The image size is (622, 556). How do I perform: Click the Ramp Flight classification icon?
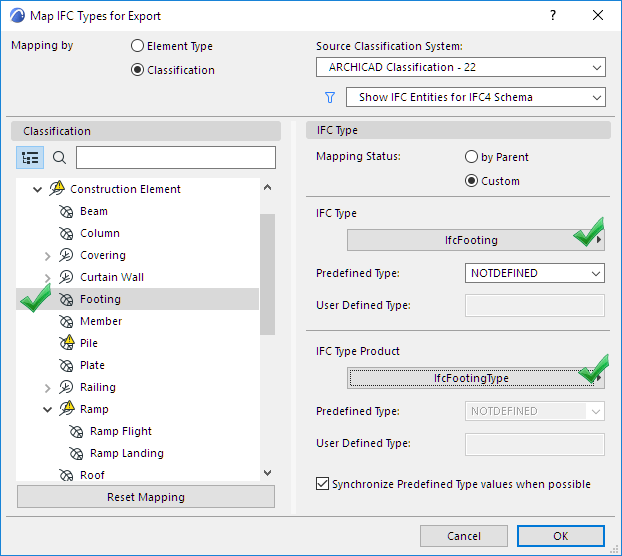click(76, 431)
